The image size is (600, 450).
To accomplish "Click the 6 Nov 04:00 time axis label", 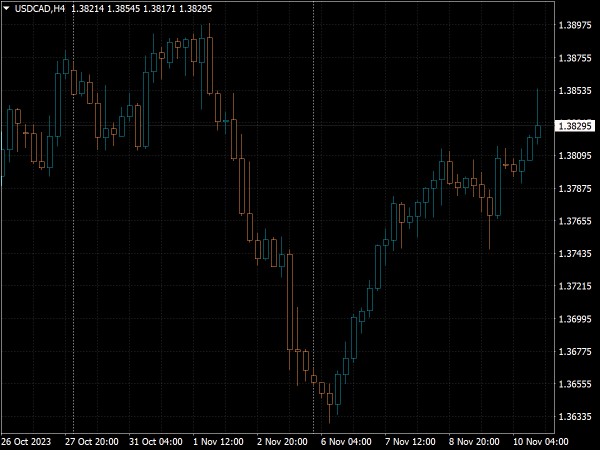I will point(346,442).
